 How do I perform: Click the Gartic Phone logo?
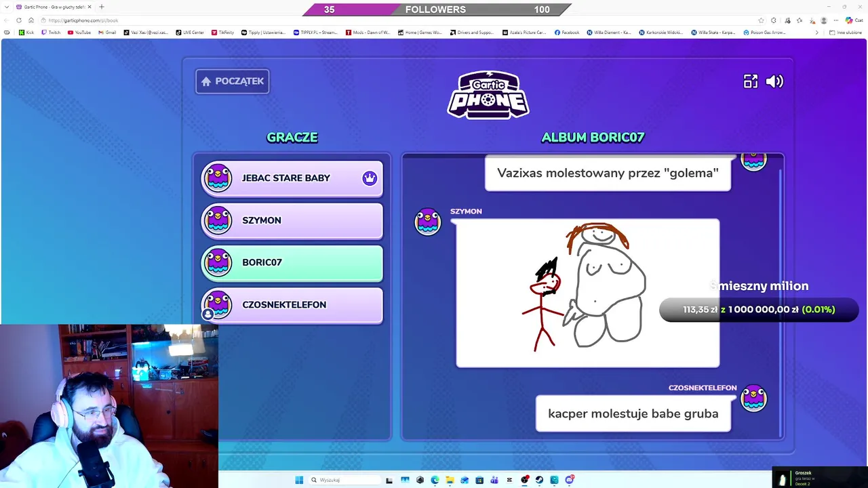tap(488, 95)
